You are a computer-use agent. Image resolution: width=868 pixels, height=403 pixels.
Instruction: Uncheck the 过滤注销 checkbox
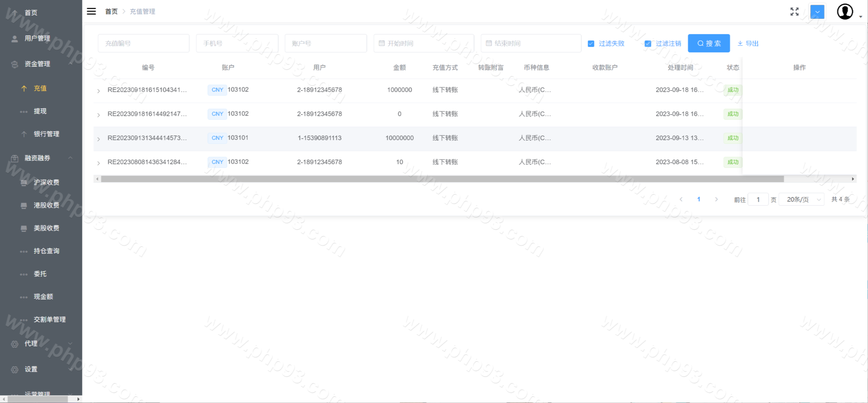click(x=648, y=43)
